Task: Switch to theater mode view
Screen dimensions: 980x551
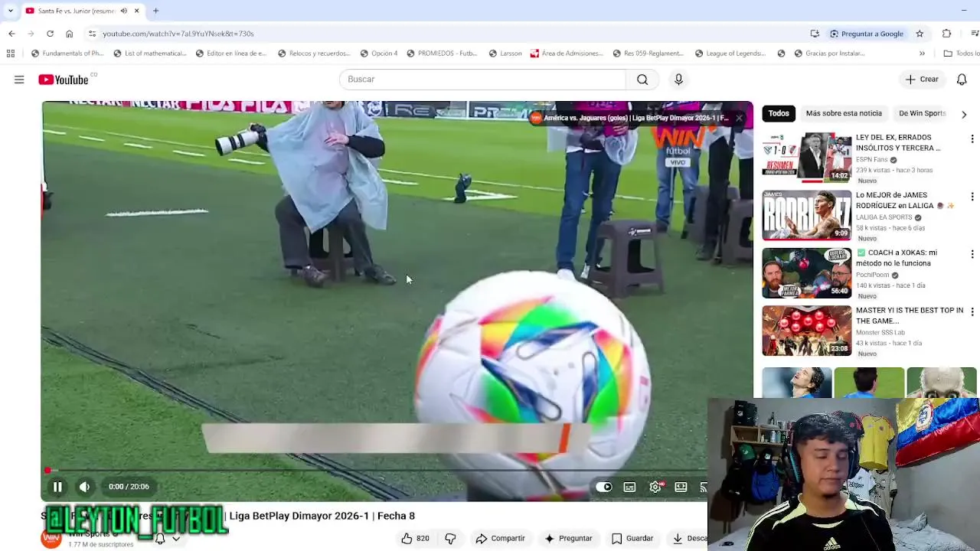Action: [x=681, y=487]
